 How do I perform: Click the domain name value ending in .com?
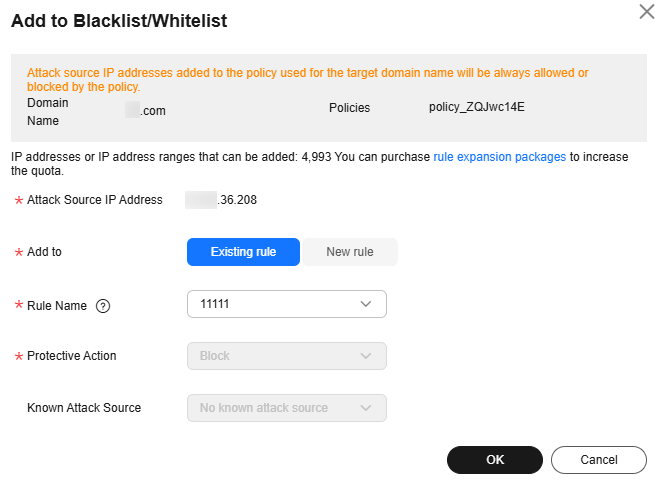[146, 110]
